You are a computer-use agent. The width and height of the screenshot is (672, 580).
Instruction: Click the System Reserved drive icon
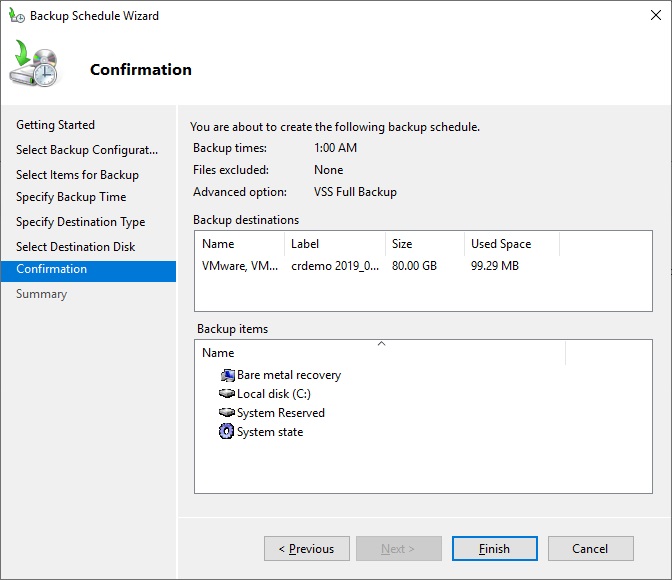[227, 412]
